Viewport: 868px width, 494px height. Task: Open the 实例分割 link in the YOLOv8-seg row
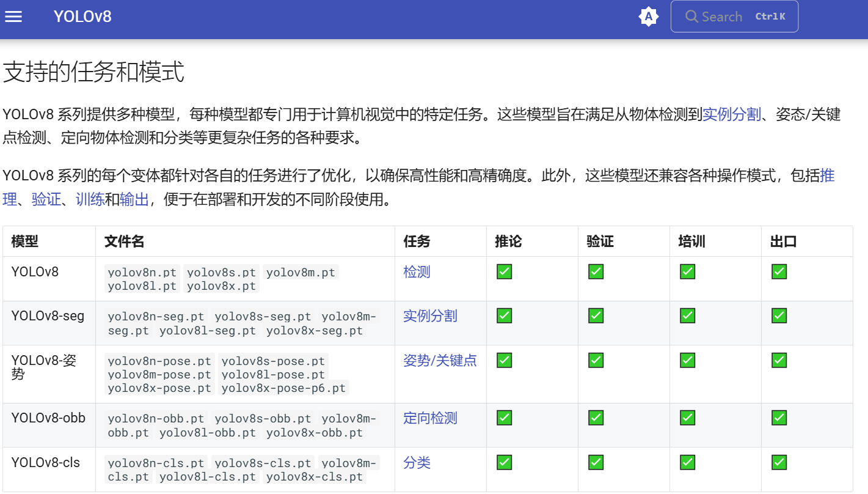(x=430, y=316)
